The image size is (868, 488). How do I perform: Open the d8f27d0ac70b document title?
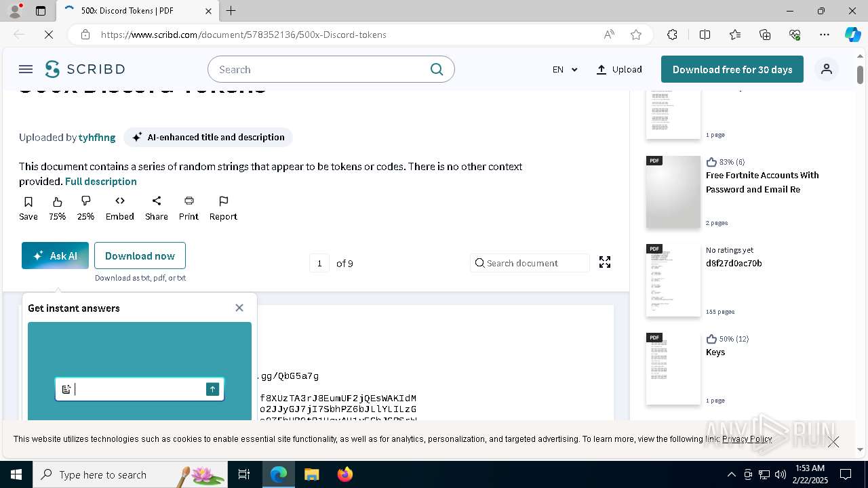coord(734,263)
